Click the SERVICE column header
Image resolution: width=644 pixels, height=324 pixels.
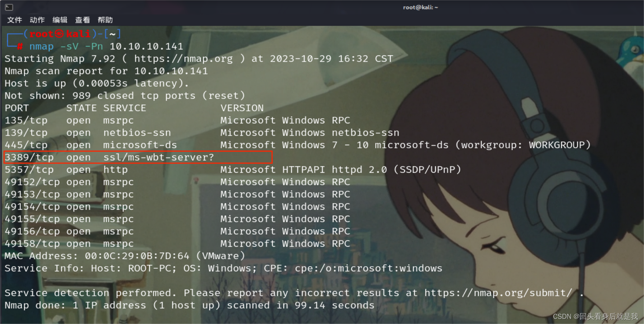(x=125, y=108)
